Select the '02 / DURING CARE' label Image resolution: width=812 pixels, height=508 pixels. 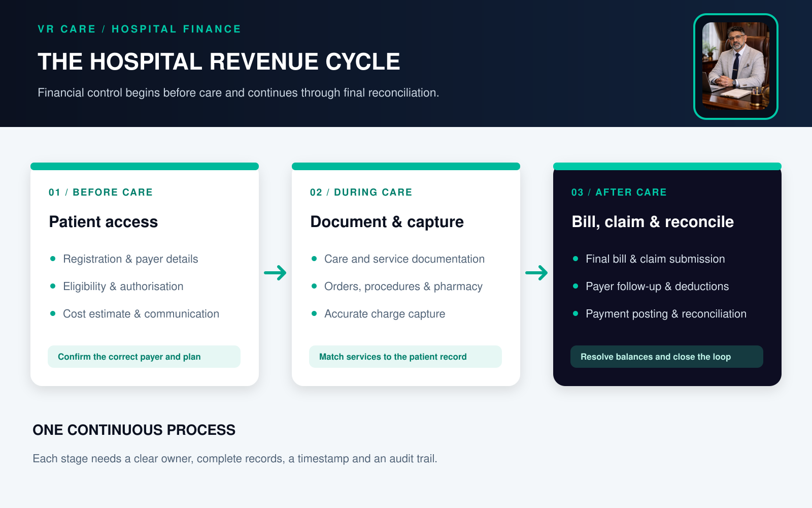pos(361,193)
